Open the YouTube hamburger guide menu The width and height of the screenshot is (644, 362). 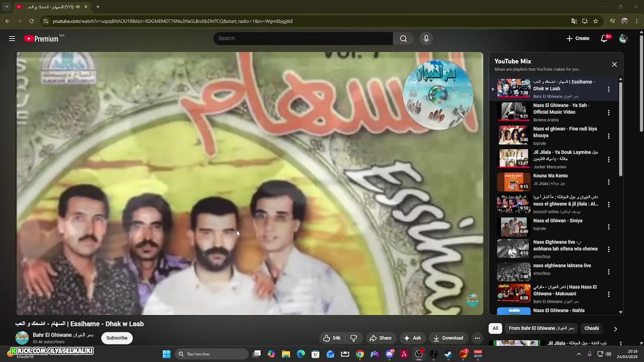click(x=12, y=39)
